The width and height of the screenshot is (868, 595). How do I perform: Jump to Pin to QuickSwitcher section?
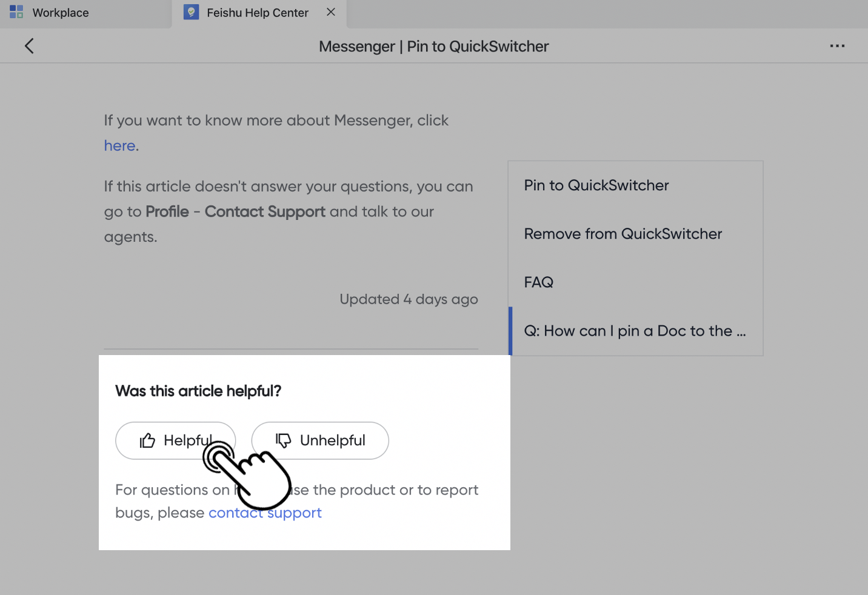tap(596, 185)
